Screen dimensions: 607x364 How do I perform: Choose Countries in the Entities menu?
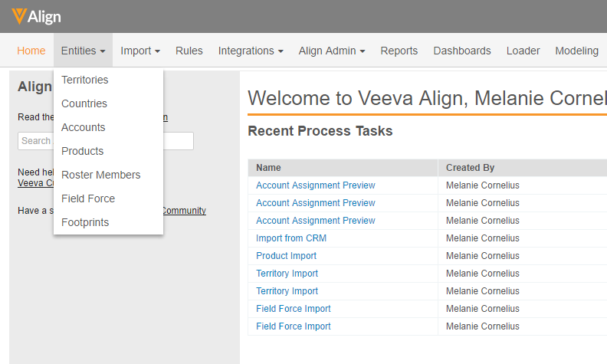click(x=84, y=103)
